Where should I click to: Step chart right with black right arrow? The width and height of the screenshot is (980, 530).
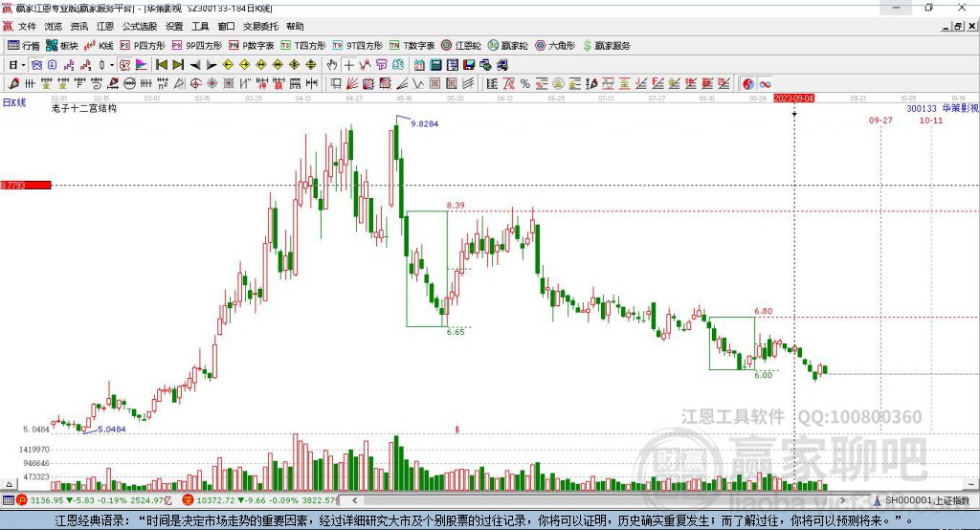click(212, 65)
